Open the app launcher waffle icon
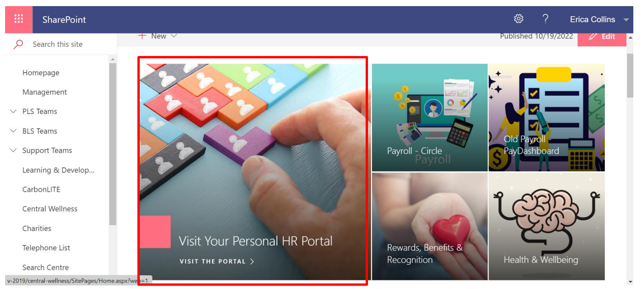644x289 pixels. coord(19,19)
